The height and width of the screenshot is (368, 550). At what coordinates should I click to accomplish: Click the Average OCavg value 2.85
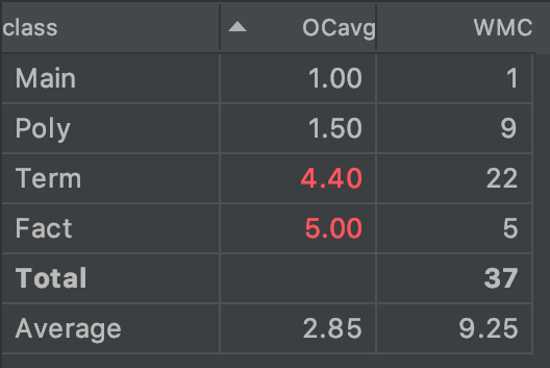pos(332,328)
